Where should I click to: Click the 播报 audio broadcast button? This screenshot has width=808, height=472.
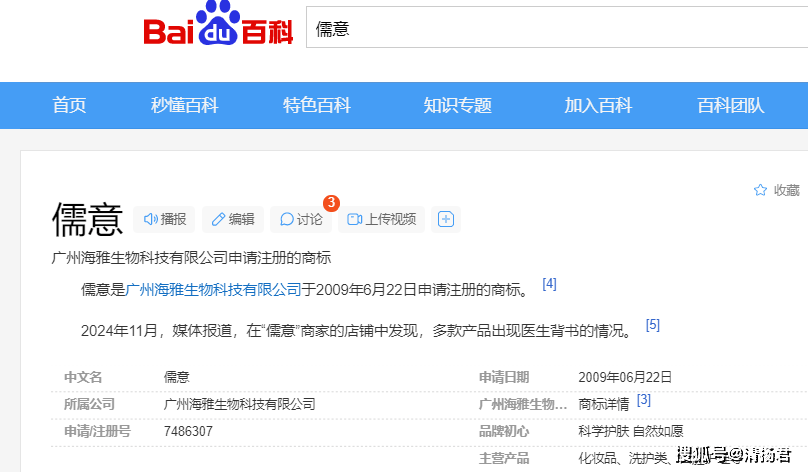click(165, 219)
